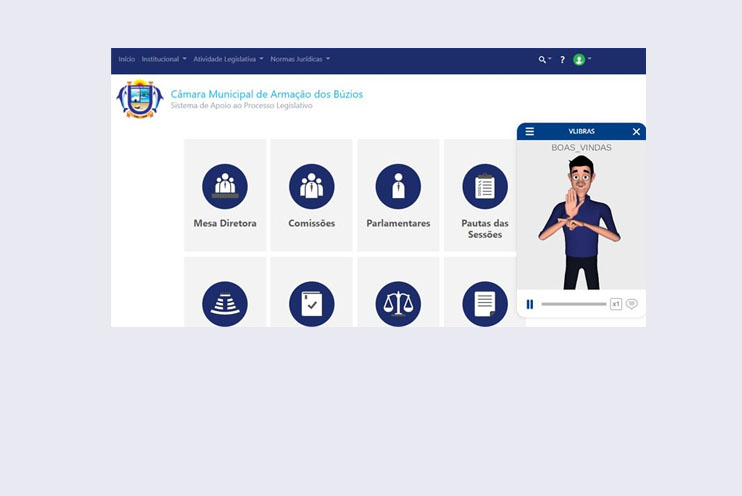
Task: Open the Mesa Diretora icon
Action: pyautogui.click(x=225, y=186)
